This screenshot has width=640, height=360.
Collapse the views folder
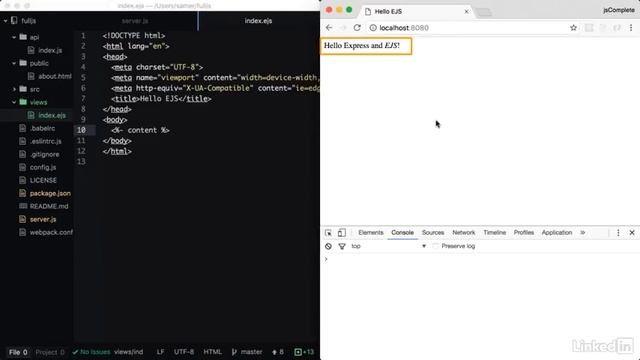[x=14, y=102]
